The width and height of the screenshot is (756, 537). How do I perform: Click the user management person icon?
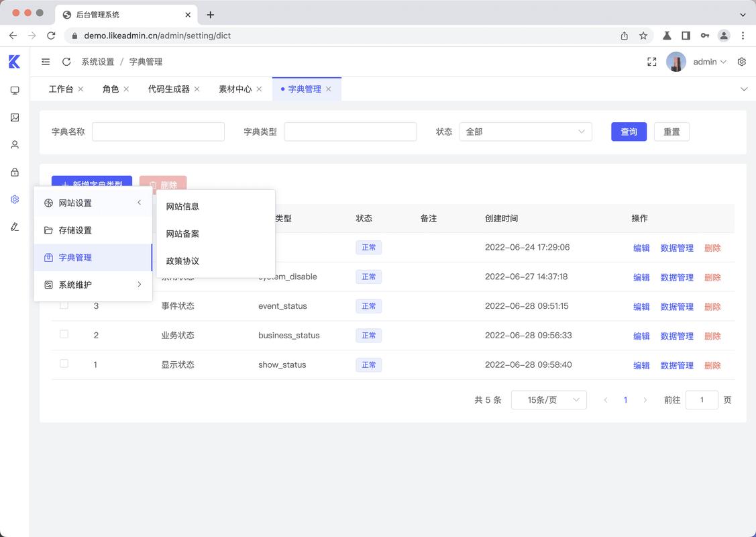tap(15, 144)
